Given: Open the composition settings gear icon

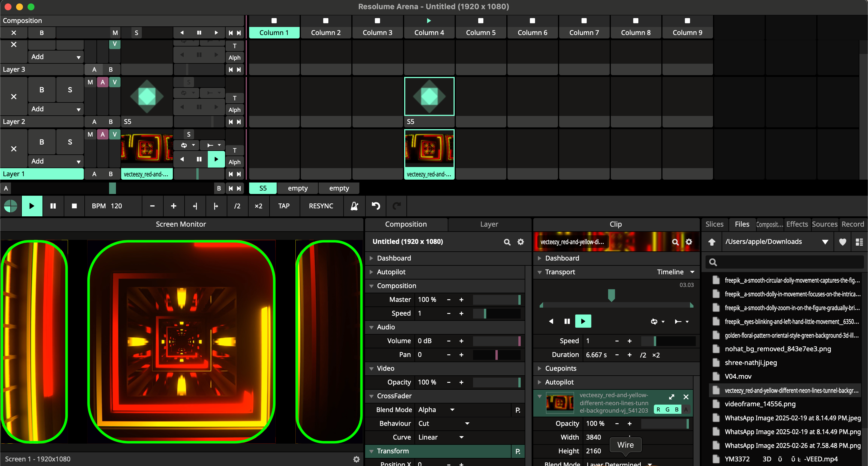Looking at the screenshot, I should tap(521, 242).
